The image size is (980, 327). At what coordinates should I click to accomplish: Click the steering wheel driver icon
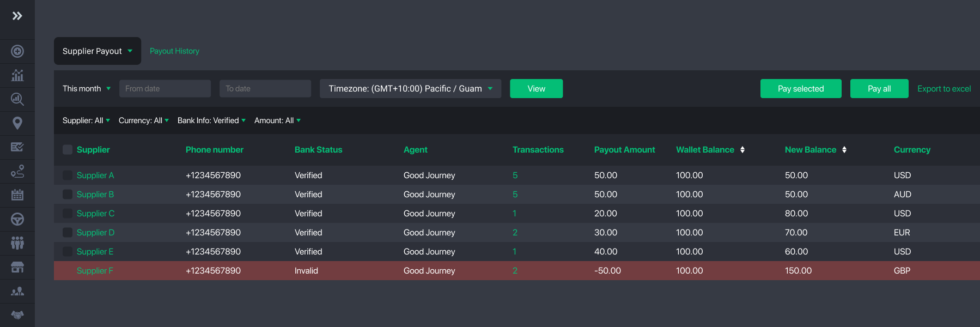point(17,219)
